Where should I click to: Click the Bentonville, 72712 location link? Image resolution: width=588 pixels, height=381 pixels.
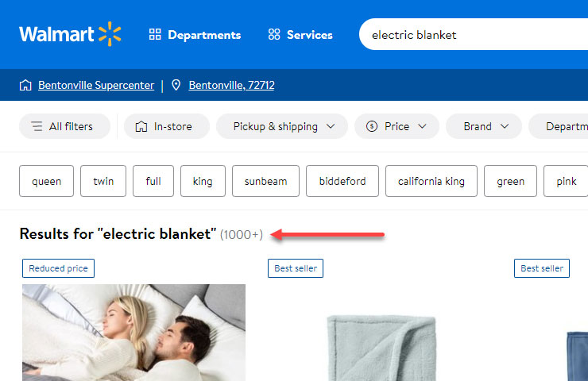pyautogui.click(x=231, y=85)
